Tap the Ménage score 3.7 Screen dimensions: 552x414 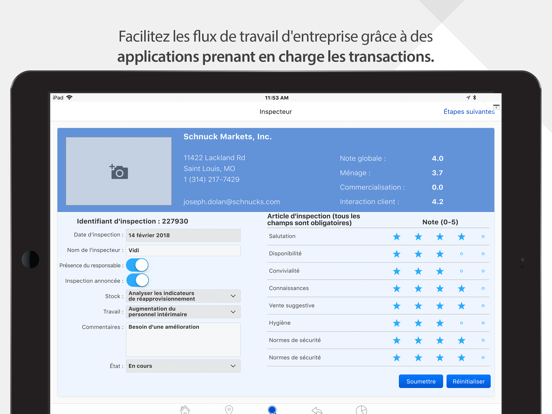(x=438, y=173)
